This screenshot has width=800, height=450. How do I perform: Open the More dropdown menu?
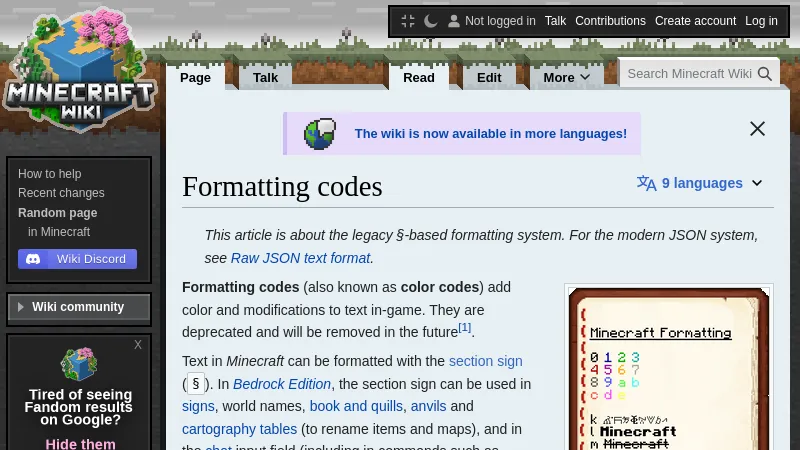point(566,77)
